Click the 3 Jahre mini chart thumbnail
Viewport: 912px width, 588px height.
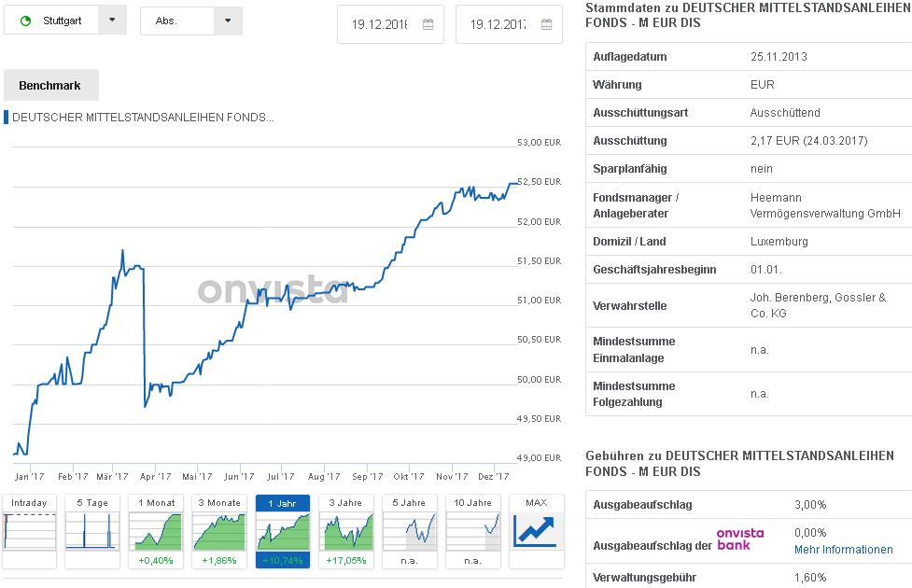point(346,531)
